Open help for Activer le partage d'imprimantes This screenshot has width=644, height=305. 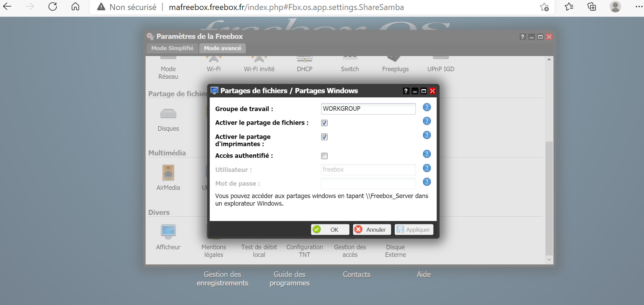coord(427,135)
